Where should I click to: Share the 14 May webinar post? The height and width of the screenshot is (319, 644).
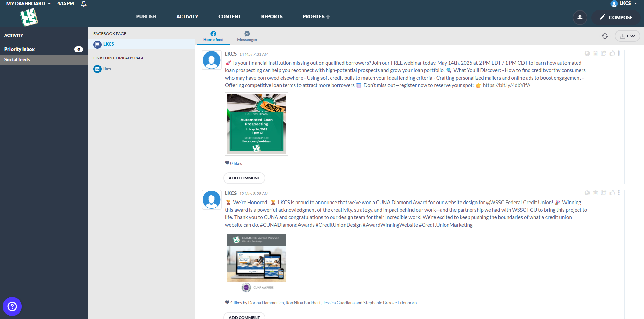(603, 54)
